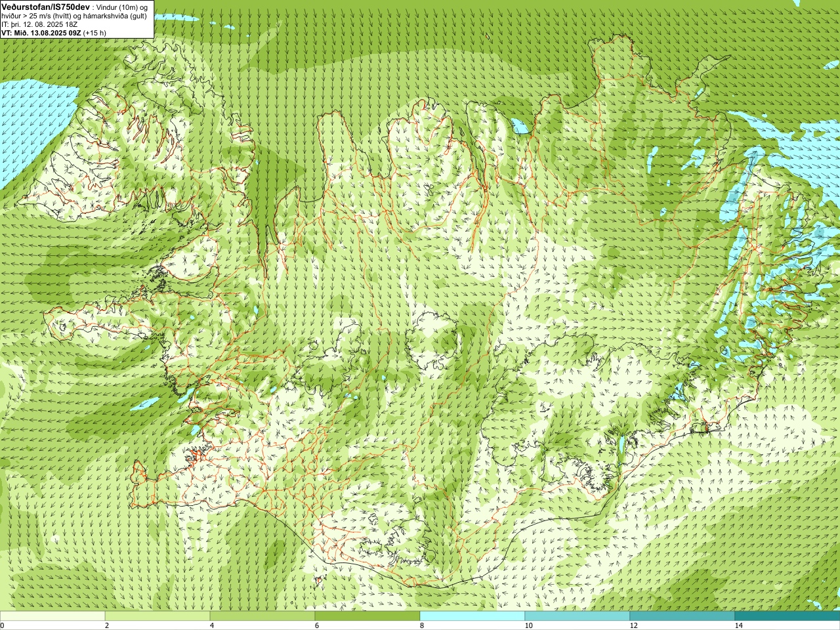Click the pale yellow 0–2 m/s legend swatch

click(52, 616)
